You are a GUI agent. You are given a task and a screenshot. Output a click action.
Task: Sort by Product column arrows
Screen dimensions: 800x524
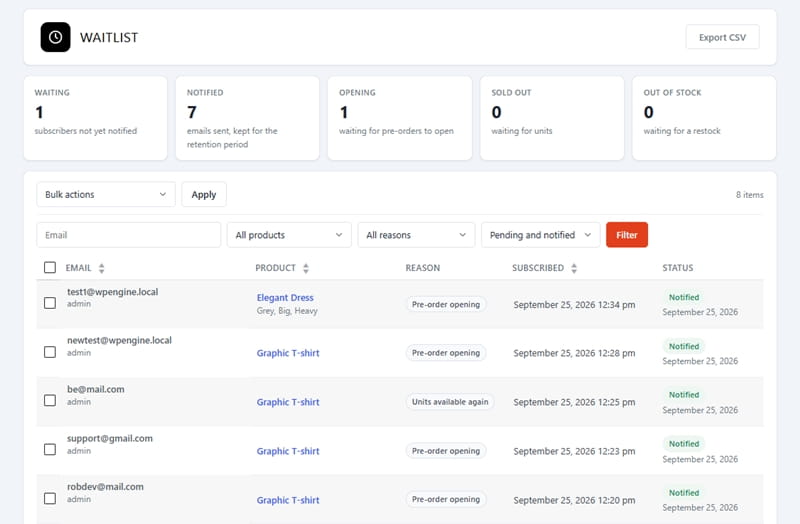point(306,268)
